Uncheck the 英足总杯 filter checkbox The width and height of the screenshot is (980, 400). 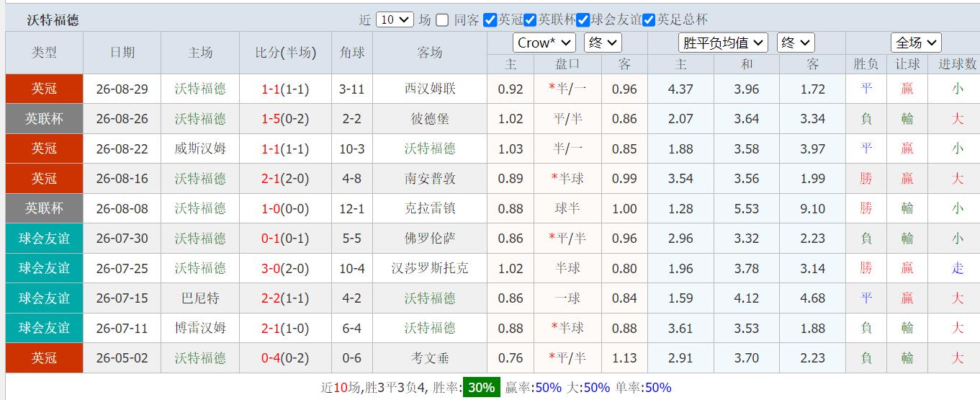tap(649, 20)
